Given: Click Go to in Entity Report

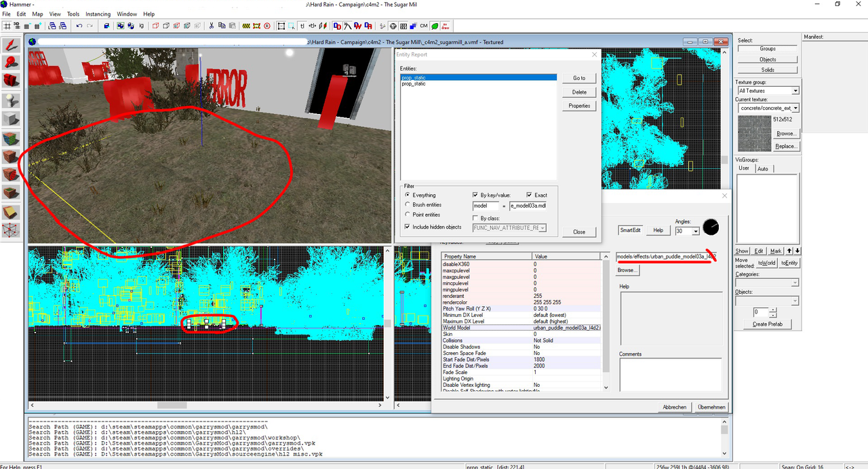Looking at the screenshot, I should click(579, 78).
